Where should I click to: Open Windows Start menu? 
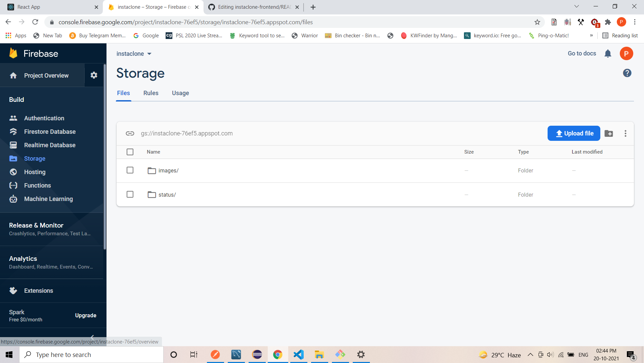(9, 355)
